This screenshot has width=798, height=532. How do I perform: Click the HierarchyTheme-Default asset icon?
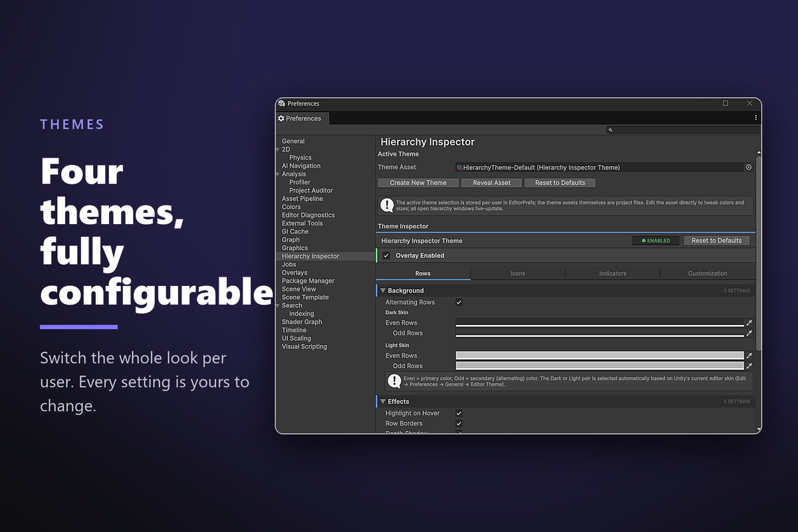[460, 168]
